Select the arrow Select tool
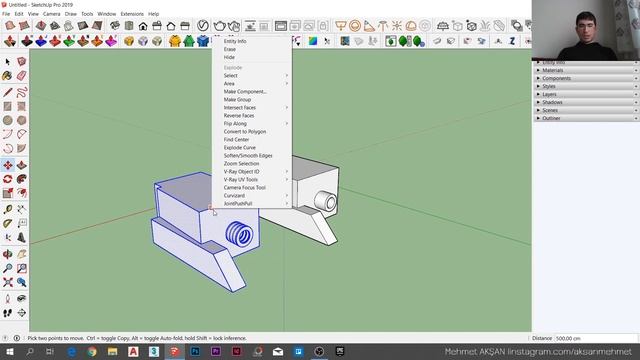This screenshot has height=360, width=640. coord(7,62)
